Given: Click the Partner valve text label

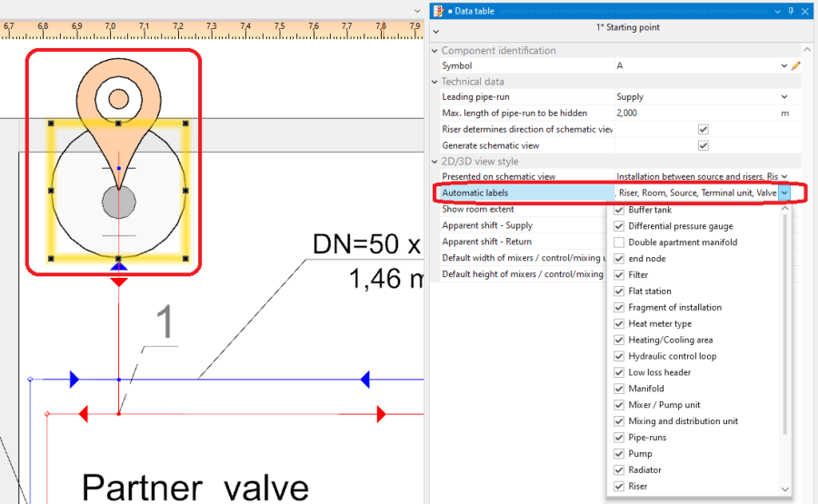Looking at the screenshot, I should coord(195,488).
